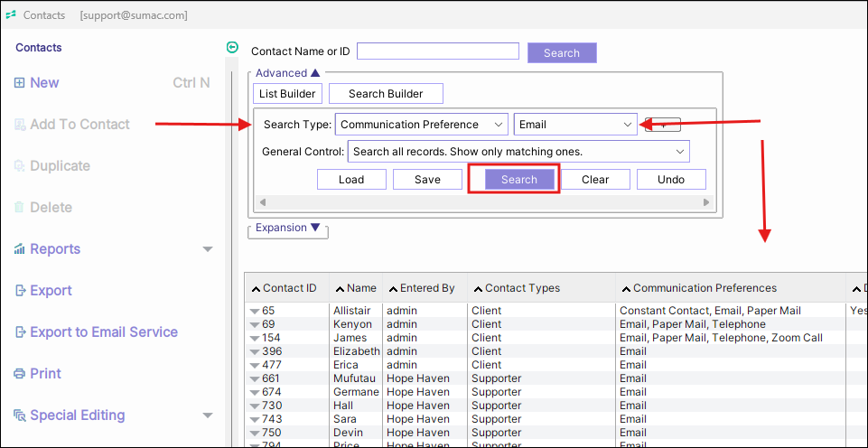Switch to the List Builder tab
The height and width of the screenshot is (448, 868).
[x=287, y=94]
